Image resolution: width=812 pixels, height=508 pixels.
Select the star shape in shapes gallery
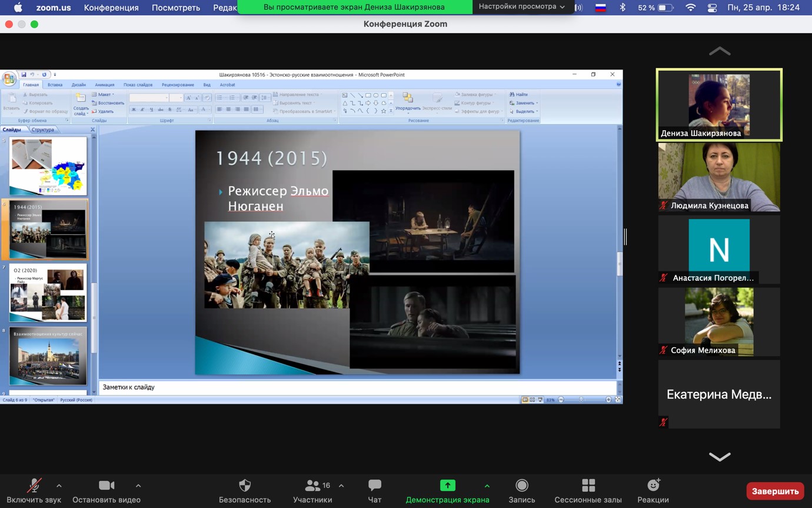(x=384, y=111)
